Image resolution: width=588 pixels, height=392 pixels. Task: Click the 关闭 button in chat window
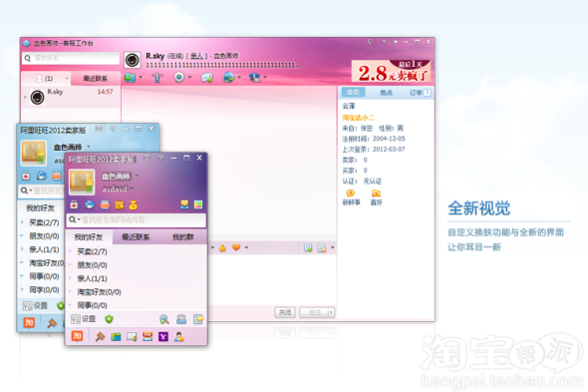(x=285, y=312)
